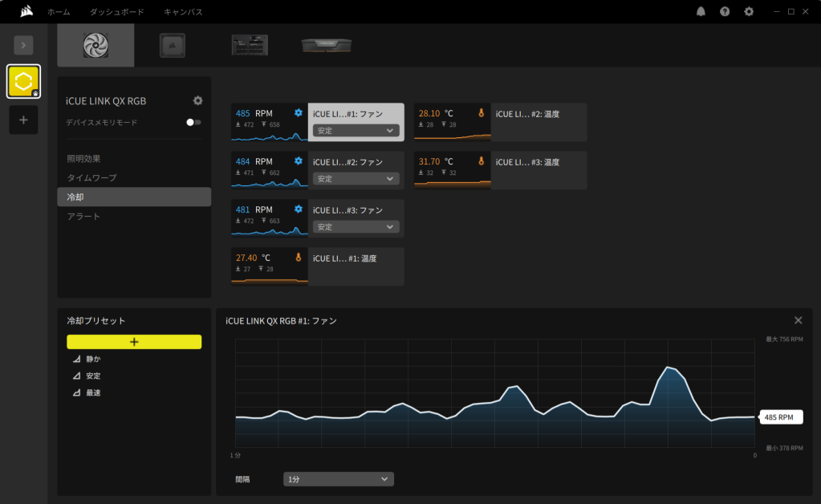Select the QX RGB fan device thumbnail

pos(96,45)
